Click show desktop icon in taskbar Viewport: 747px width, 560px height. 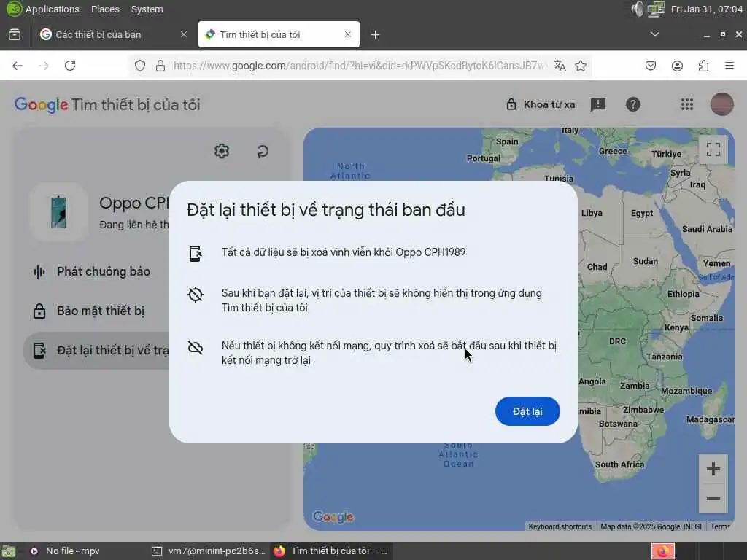tap(9, 551)
